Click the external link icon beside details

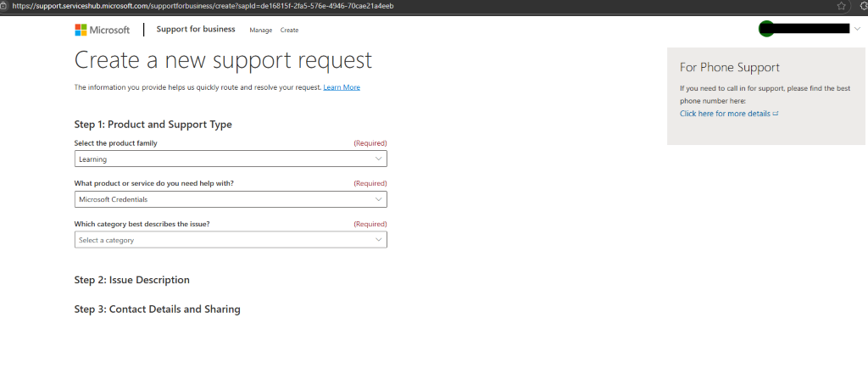coord(776,114)
